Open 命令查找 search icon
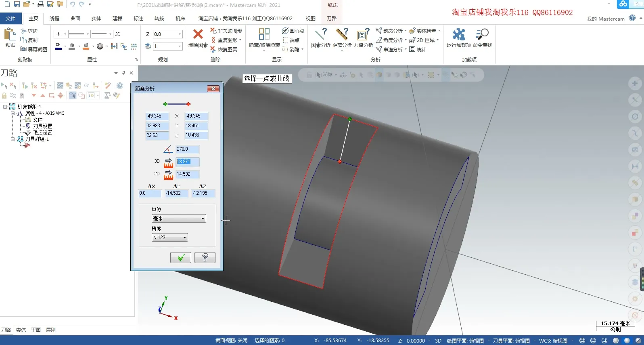This screenshot has width=644, height=345. [x=482, y=35]
